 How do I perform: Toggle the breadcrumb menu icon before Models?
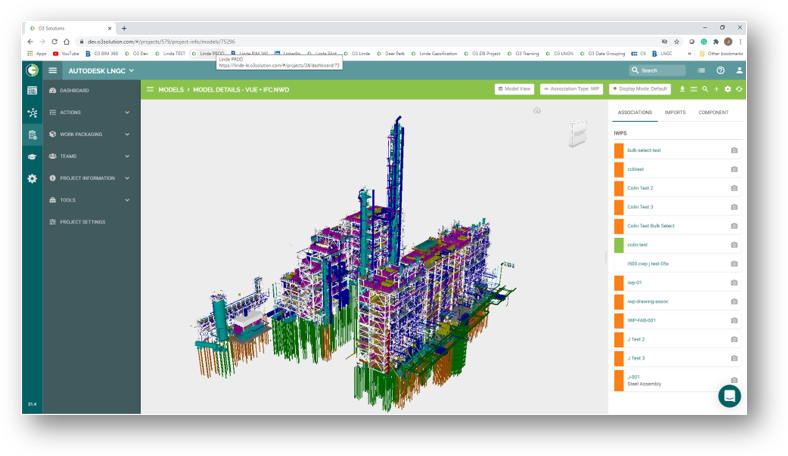pyautogui.click(x=150, y=89)
